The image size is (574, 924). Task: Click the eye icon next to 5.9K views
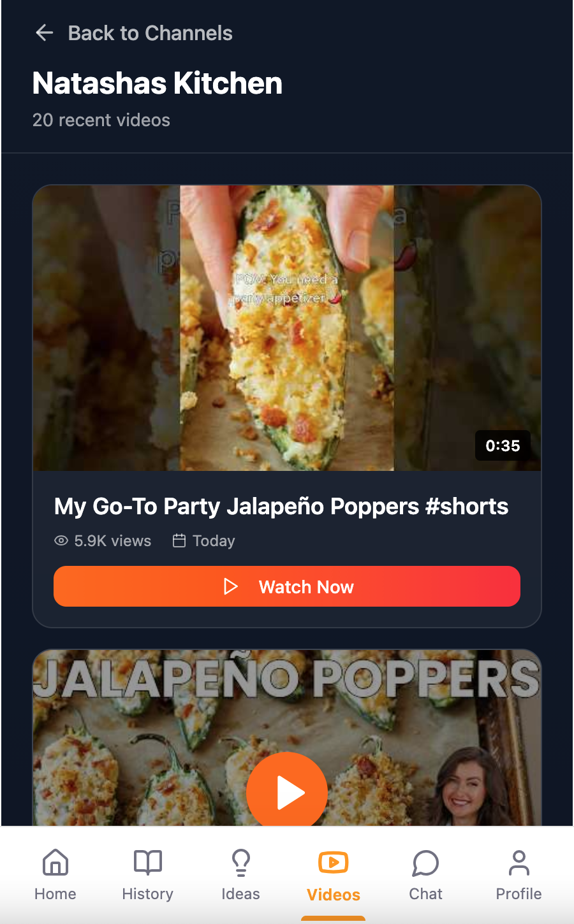coord(61,541)
